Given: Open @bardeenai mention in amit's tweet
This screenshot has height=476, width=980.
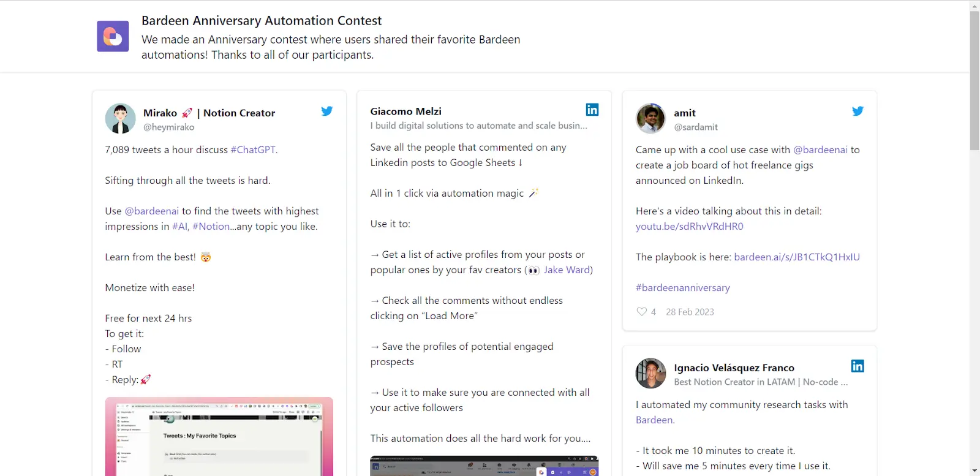Looking at the screenshot, I should click(x=821, y=149).
